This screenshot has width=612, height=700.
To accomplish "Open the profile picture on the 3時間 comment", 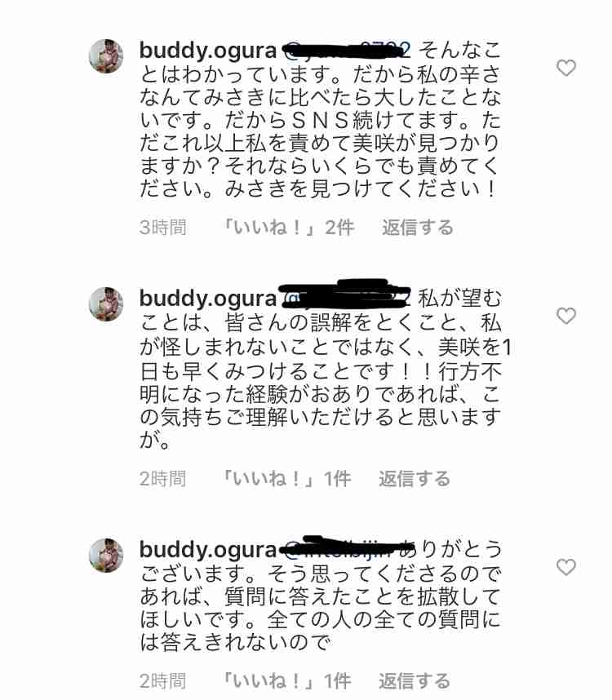I will click(106, 55).
